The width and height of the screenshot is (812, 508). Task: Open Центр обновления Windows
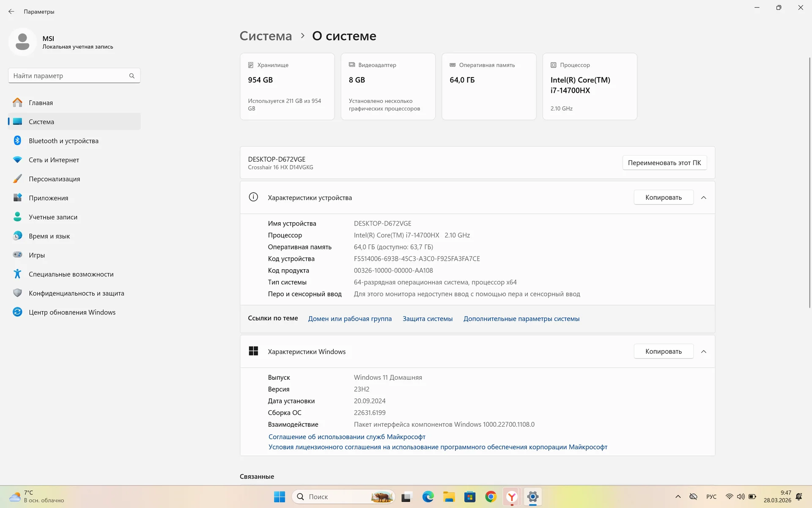74,312
